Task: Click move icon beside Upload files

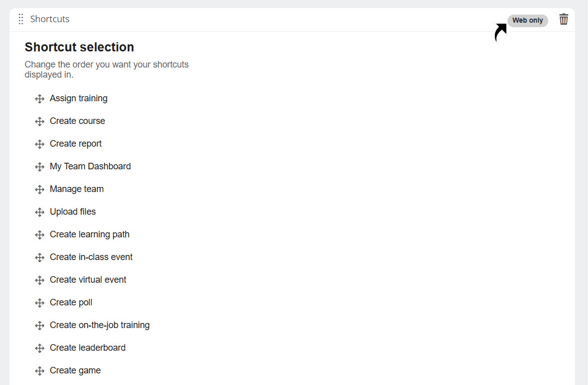Action: click(40, 212)
